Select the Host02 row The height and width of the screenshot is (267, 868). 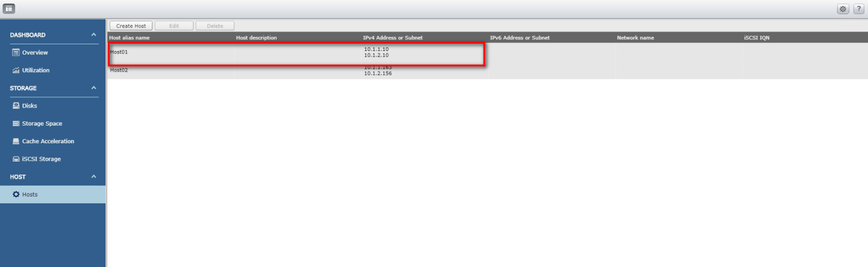pyautogui.click(x=487, y=70)
